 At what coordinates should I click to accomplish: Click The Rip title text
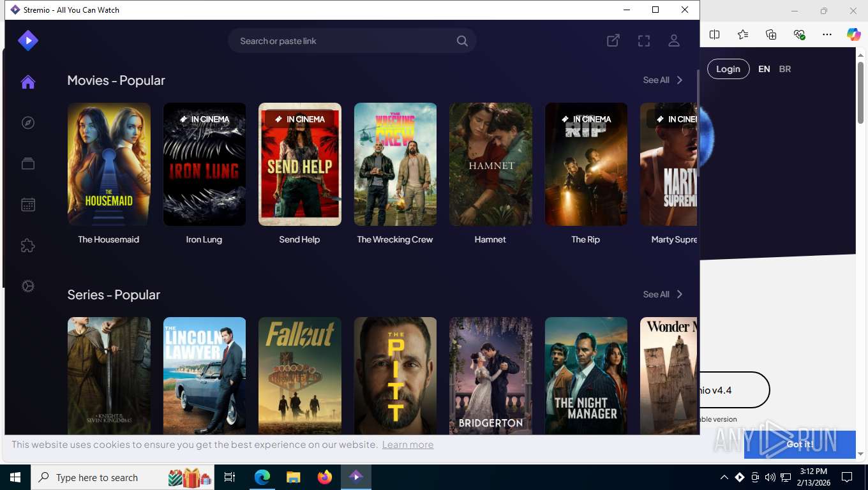click(x=586, y=239)
